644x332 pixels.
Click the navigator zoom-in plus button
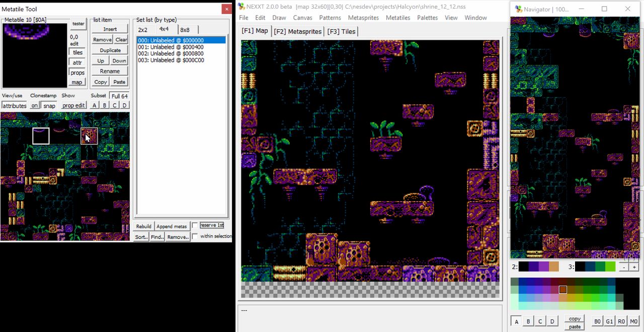(634, 267)
